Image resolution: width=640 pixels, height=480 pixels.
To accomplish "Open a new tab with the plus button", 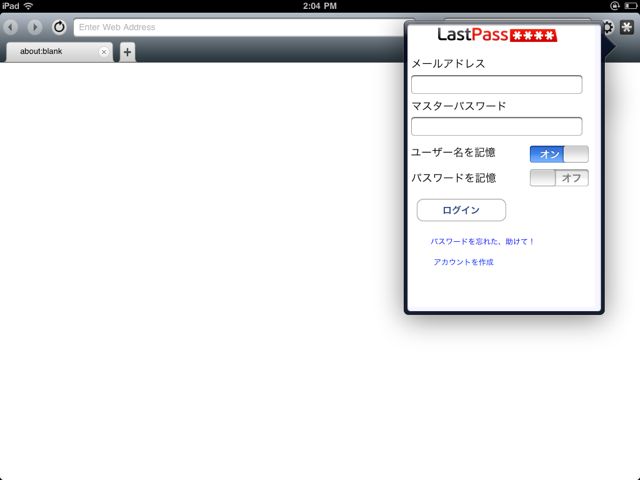I will pos(127,52).
